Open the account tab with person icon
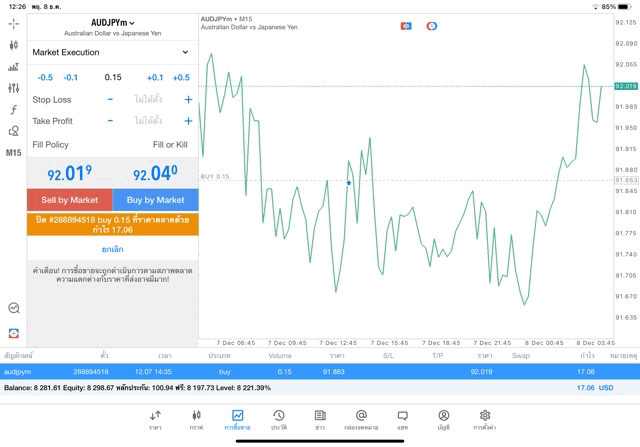The width and height of the screenshot is (640, 447). pos(444,420)
